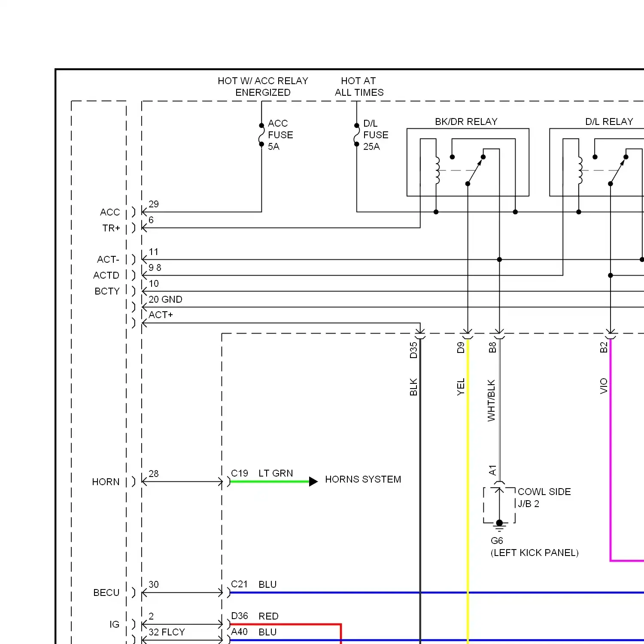Screen dimensions: 644x644
Task: Select the ACC FUSE 5A label
Action: (280, 135)
